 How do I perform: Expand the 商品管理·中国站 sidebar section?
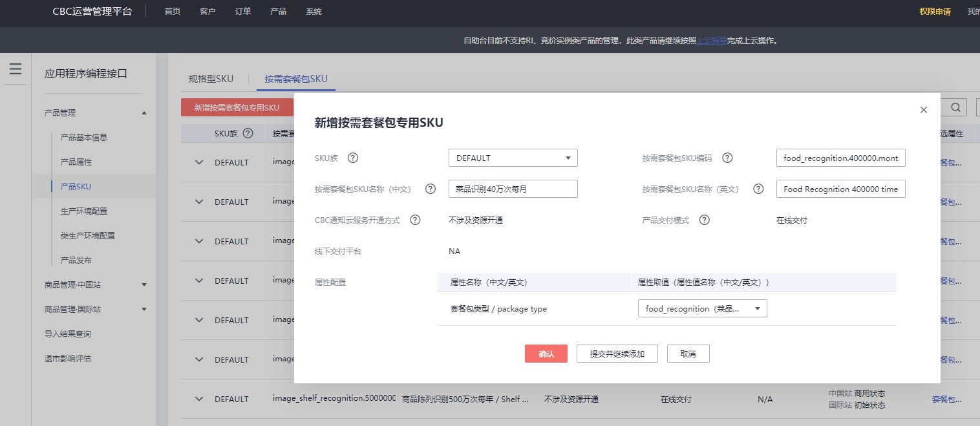pos(144,284)
